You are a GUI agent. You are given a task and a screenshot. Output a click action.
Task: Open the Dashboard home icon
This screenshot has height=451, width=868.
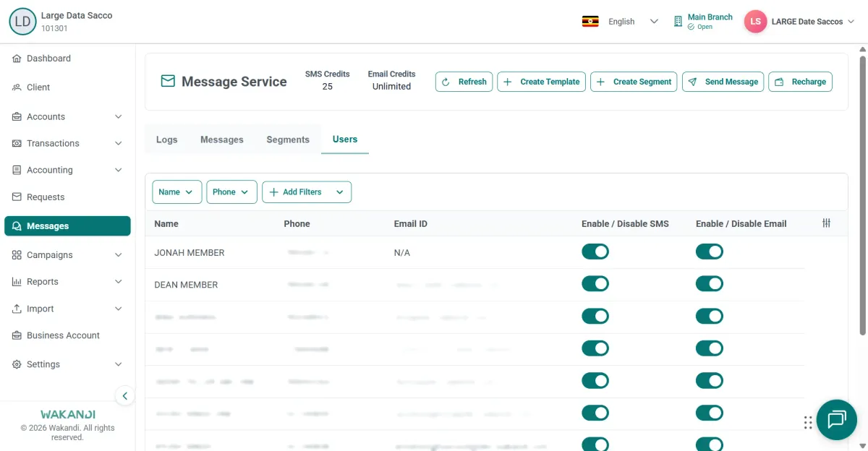(17, 59)
